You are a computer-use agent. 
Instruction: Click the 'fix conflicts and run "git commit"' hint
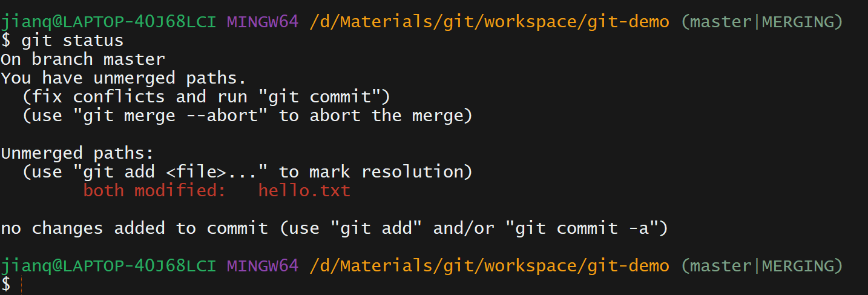(x=206, y=96)
